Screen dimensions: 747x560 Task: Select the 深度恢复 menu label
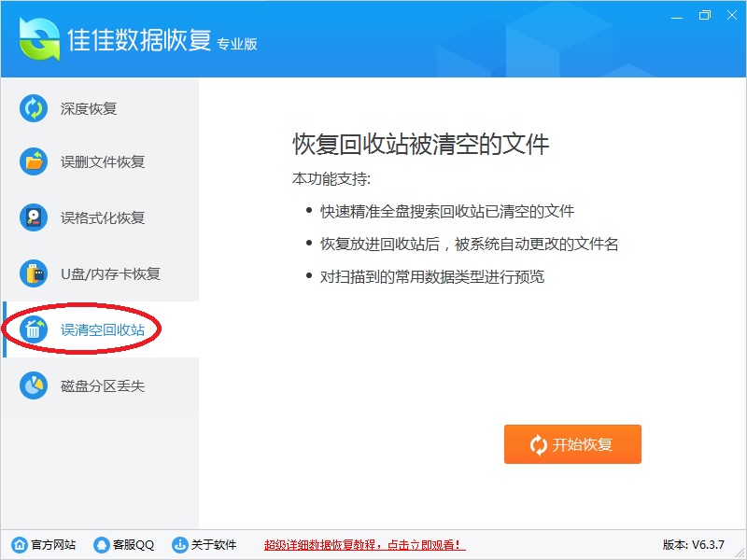click(89, 109)
